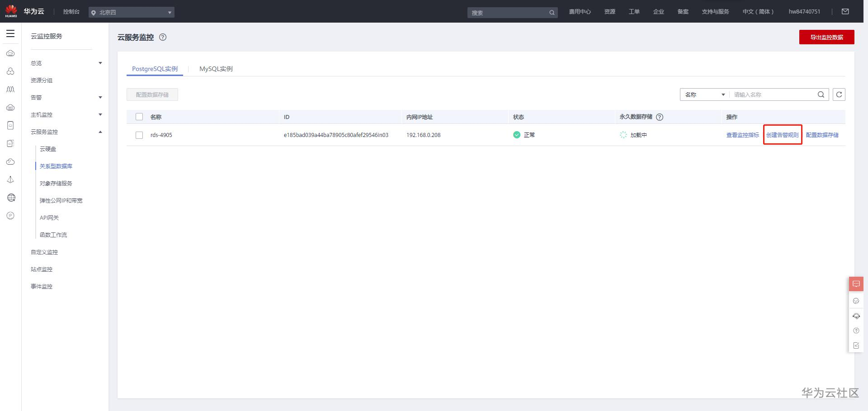
Task: Click the magnifier in name search box
Action: click(x=821, y=94)
